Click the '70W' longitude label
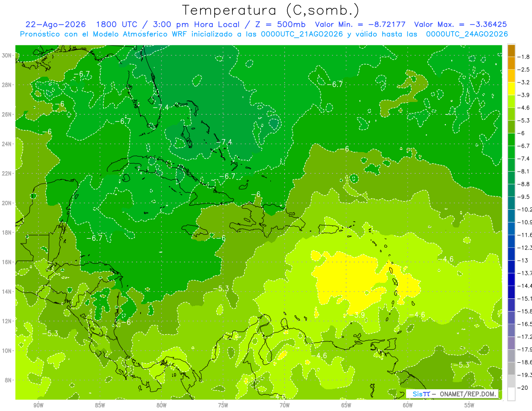532x411 pixels. coord(285,405)
